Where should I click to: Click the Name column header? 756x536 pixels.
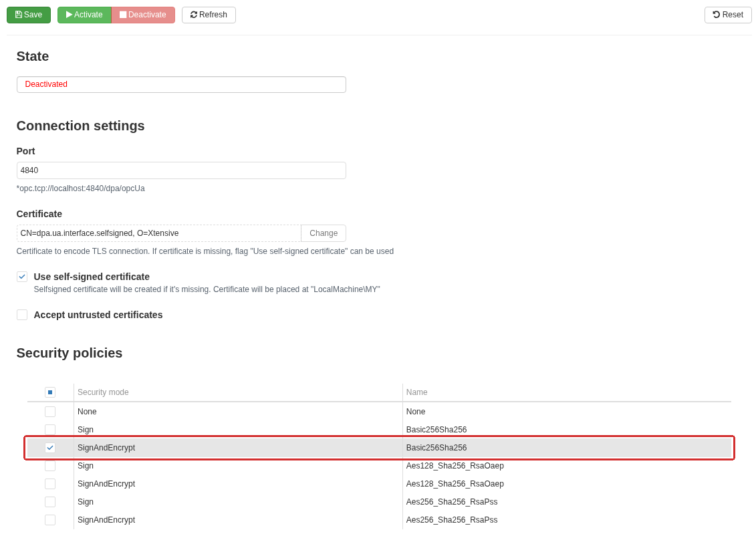click(416, 392)
